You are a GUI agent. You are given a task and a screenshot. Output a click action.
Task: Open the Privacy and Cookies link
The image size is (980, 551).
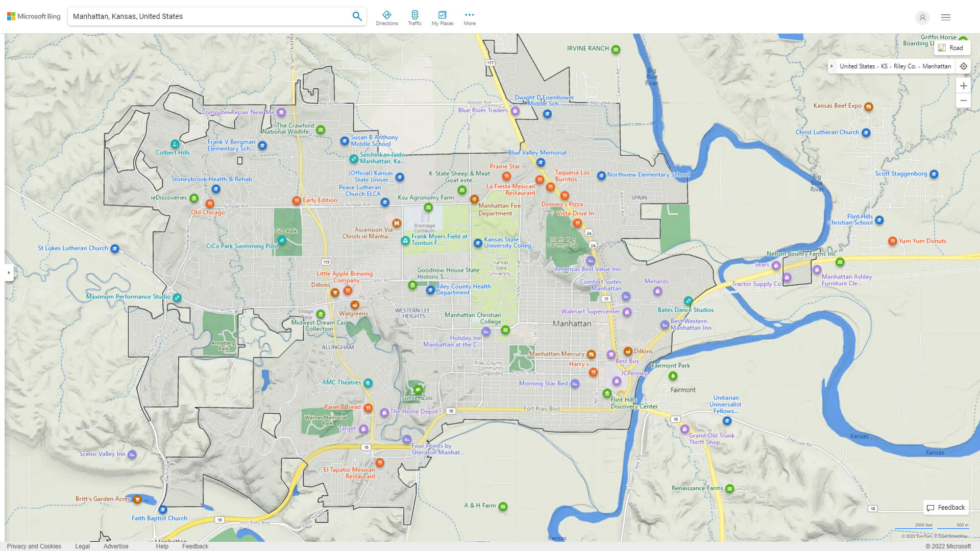click(34, 546)
